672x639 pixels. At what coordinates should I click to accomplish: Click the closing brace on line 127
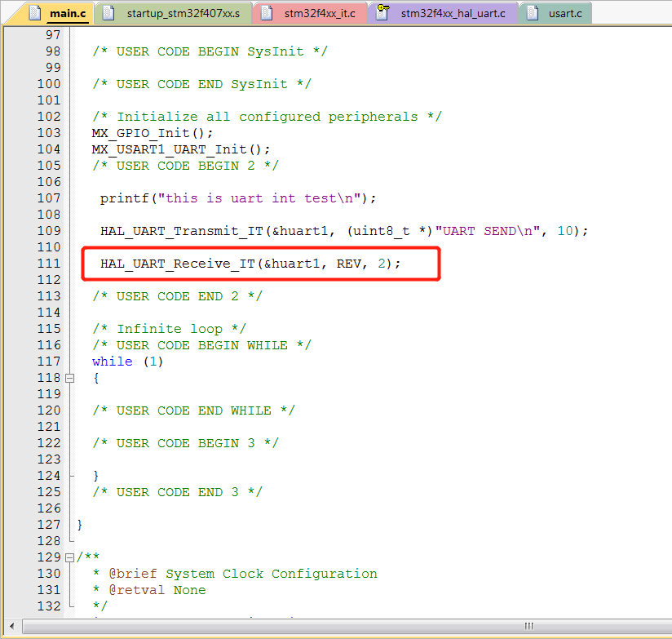point(80,525)
